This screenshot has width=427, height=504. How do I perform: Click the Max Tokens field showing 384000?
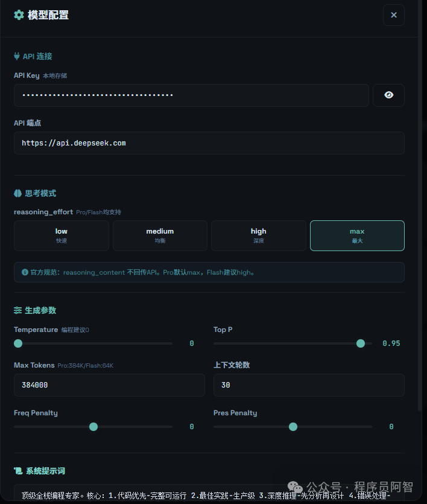click(x=109, y=385)
